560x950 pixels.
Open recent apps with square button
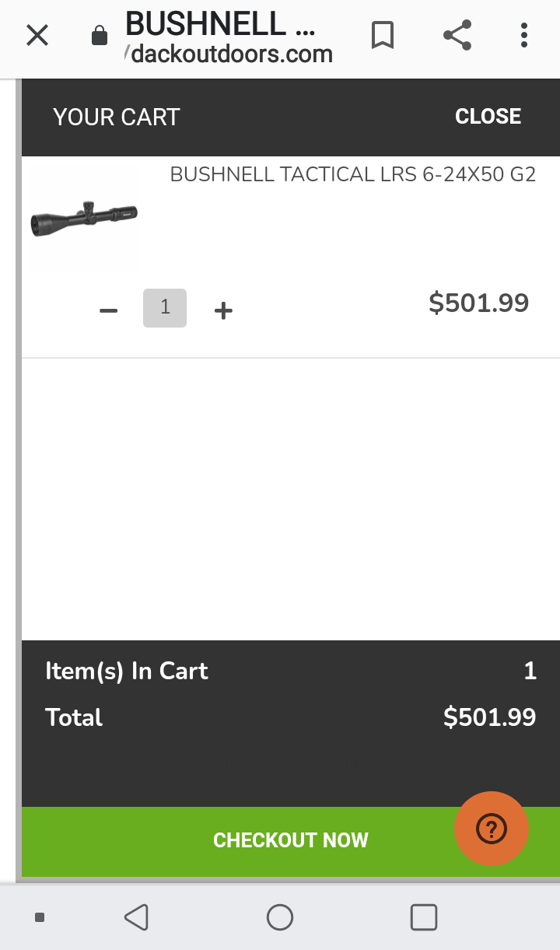click(424, 917)
